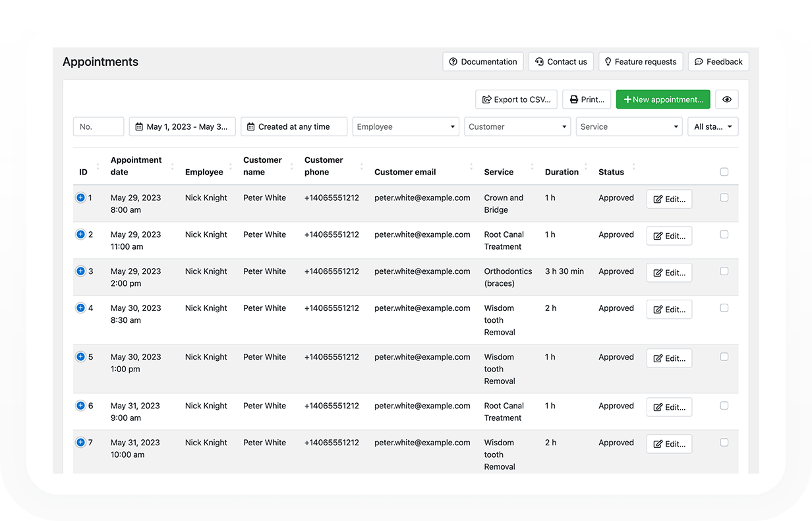
Task: Click the No. filter input field
Action: pos(98,126)
